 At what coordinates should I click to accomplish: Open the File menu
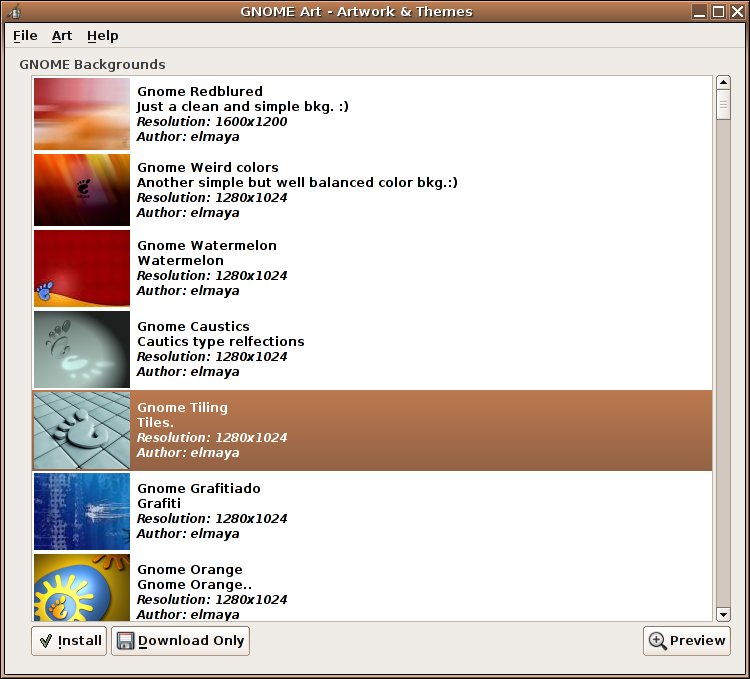[25, 36]
